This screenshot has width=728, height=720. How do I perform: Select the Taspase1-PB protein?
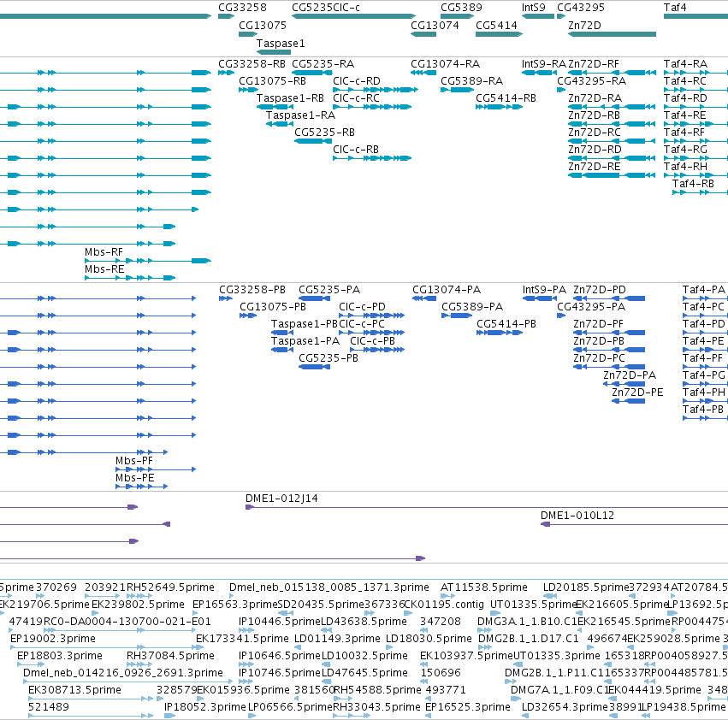coord(282,333)
